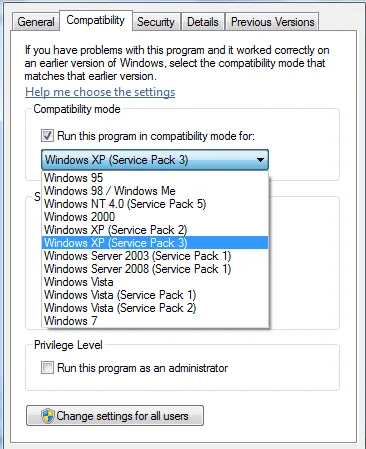The width and height of the screenshot is (366, 449).
Task: Choose Windows XP (Service Pack 2)
Action: pos(155,230)
